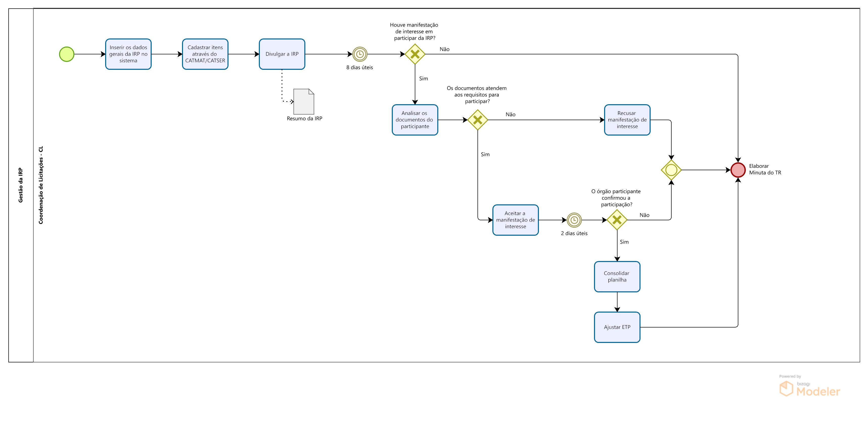Select the Gestão da IRP pool header
The width and height of the screenshot is (868, 436).
pyautogui.click(x=21, y=185)
